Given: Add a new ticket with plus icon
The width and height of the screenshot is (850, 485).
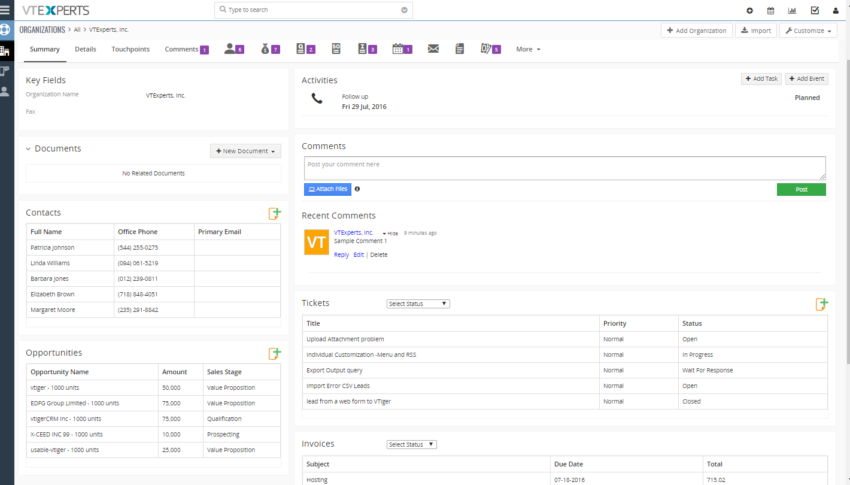Looking at the screenshot, I should point(822,304).
